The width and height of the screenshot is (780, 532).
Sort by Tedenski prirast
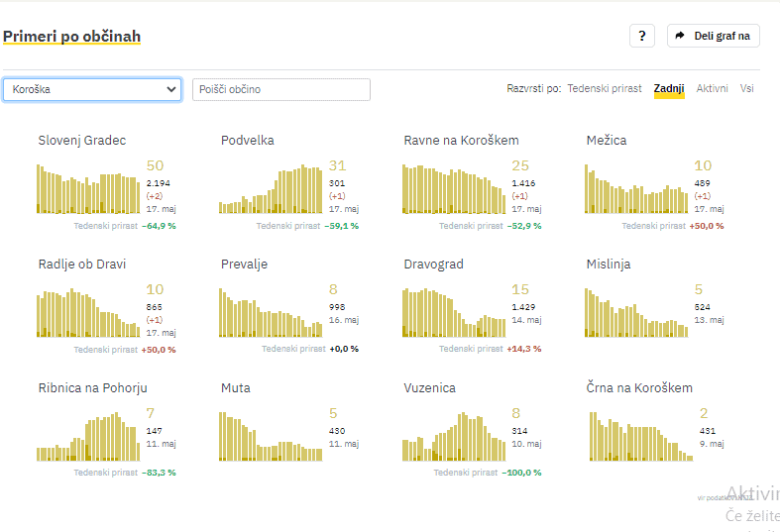pyautogui.click(x=604, y=89)
